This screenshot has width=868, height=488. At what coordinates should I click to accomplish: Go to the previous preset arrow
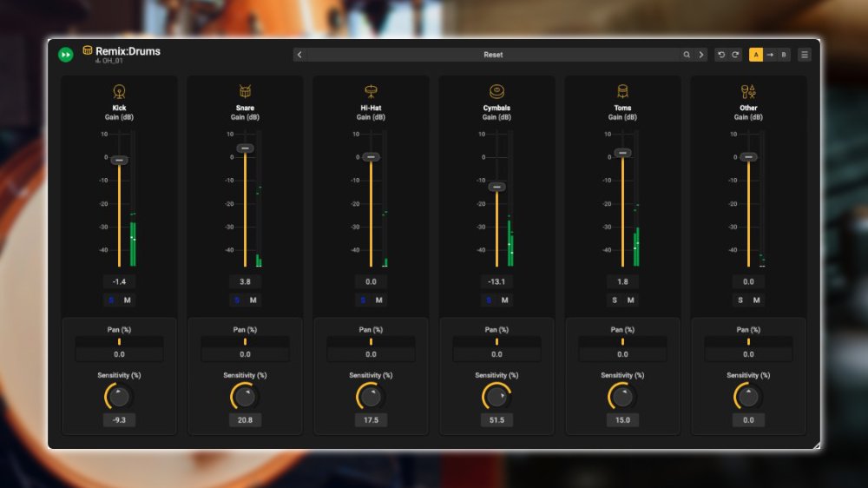tap(299, 55)
